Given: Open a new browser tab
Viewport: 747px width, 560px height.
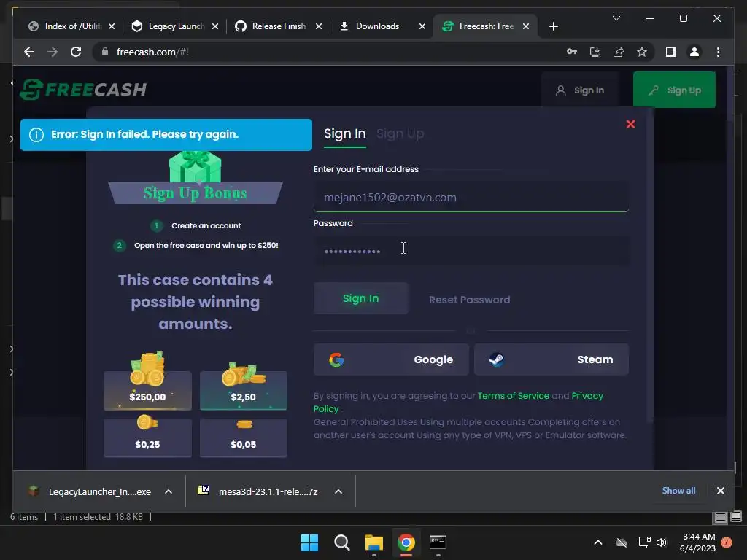Looking at the screenshot, I should point(553,26).
